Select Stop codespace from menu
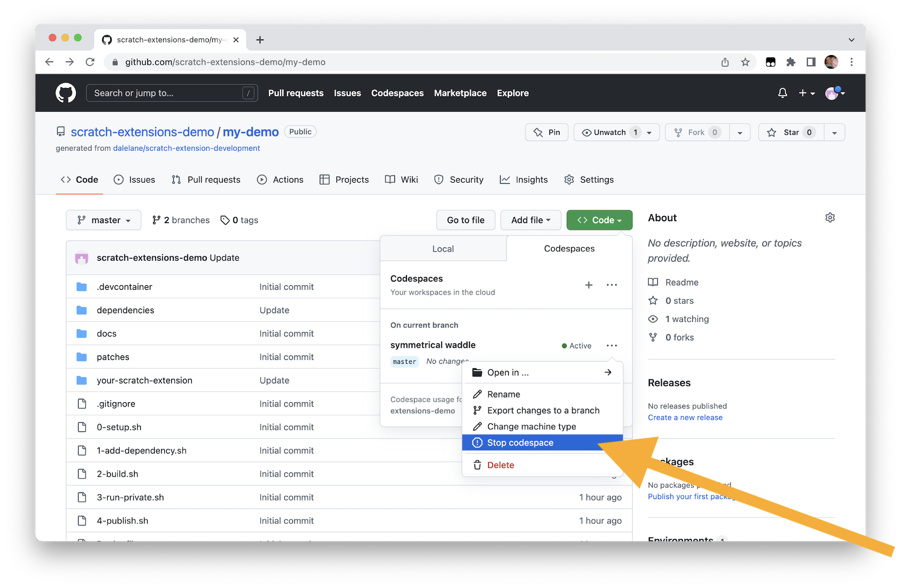Screen dimensions: 901x588 coord(521,442)
